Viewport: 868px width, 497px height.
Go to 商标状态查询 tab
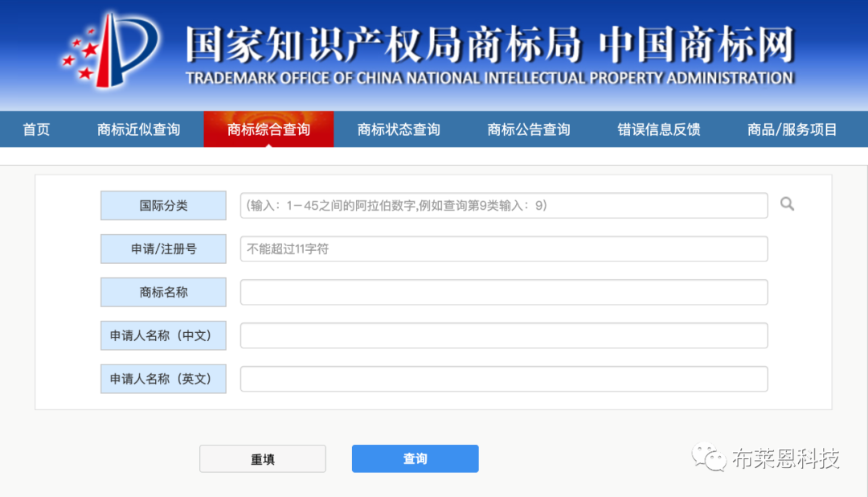399,129
